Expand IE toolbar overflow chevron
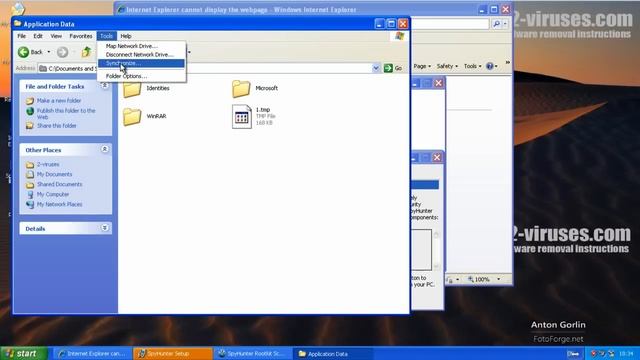This screenshot has height=360, width=640. pos(507,62)
